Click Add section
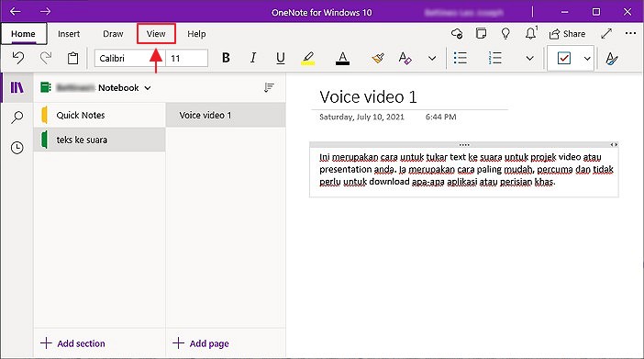The height and width of the screenshot is (359, 644). click(72, 343)
